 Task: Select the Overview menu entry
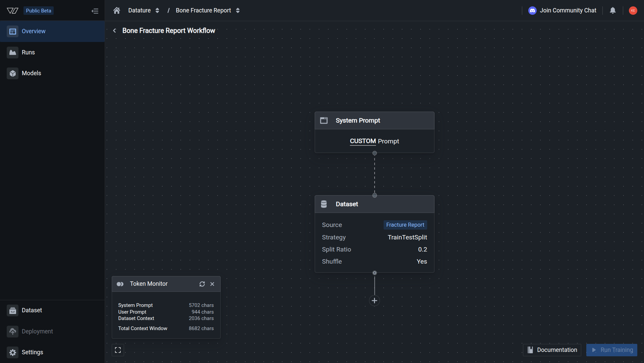pyautogui.click(x=33, y=31)
